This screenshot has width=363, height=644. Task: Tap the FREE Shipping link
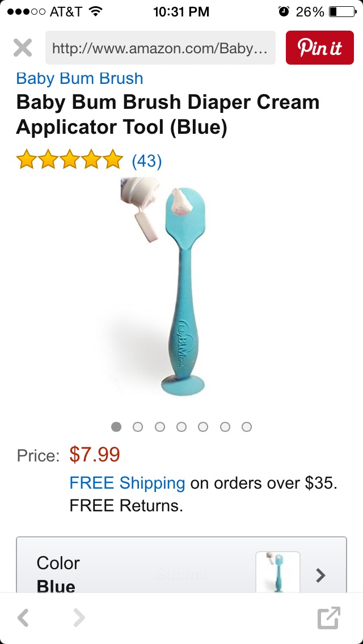(x=128, y=483)
